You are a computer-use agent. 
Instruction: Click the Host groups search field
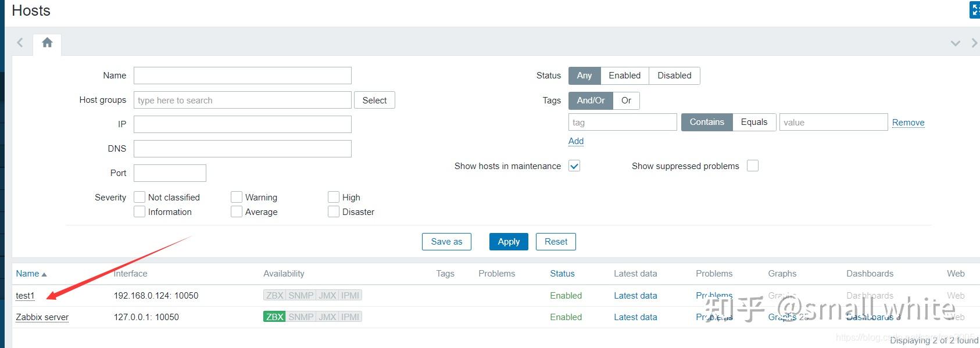242,100
